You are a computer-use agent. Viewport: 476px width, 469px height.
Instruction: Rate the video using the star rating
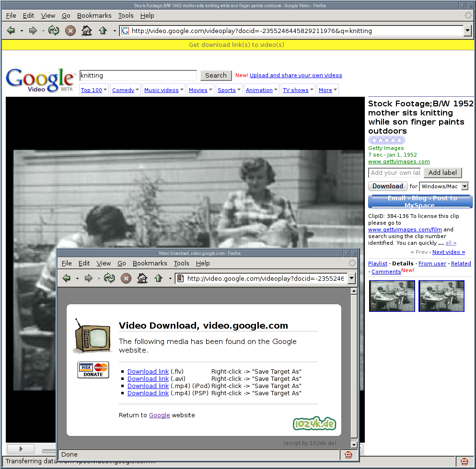[386, 140]
